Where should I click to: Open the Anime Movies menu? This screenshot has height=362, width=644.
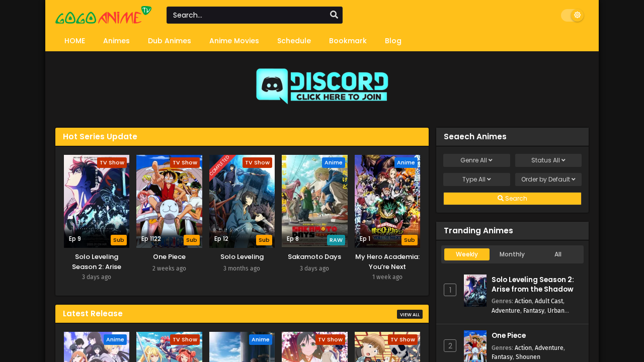click(234, 41)
